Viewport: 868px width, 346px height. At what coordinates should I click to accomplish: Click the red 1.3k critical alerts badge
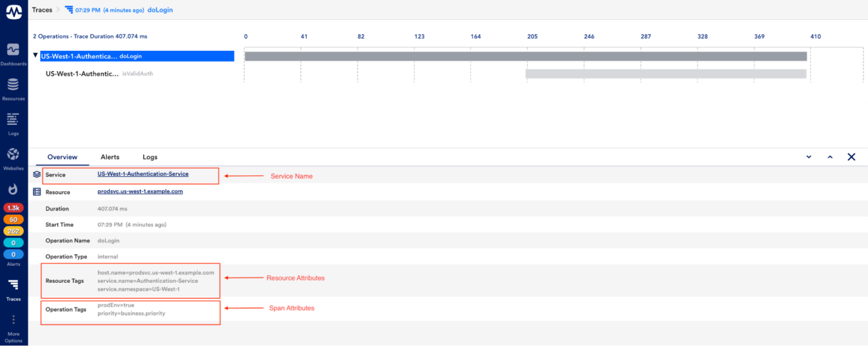coord(13,208)
